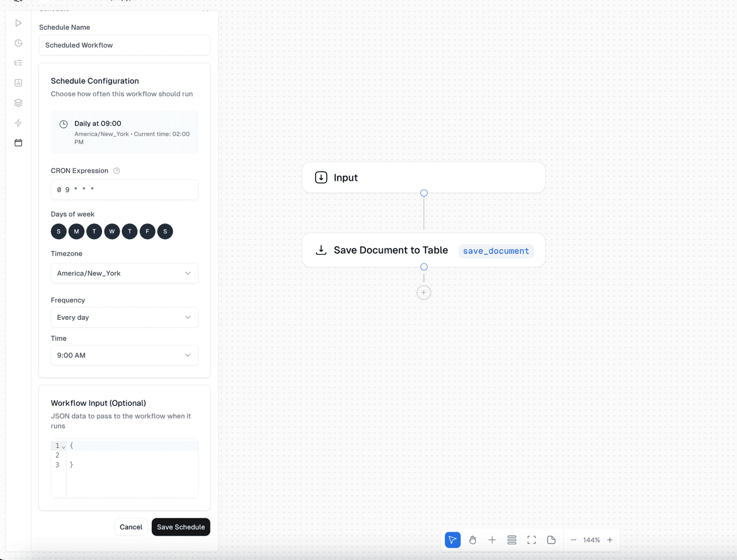Click the play/run icon in left sidebar
This screenshot has height=560, width=737.
[18, 23]
